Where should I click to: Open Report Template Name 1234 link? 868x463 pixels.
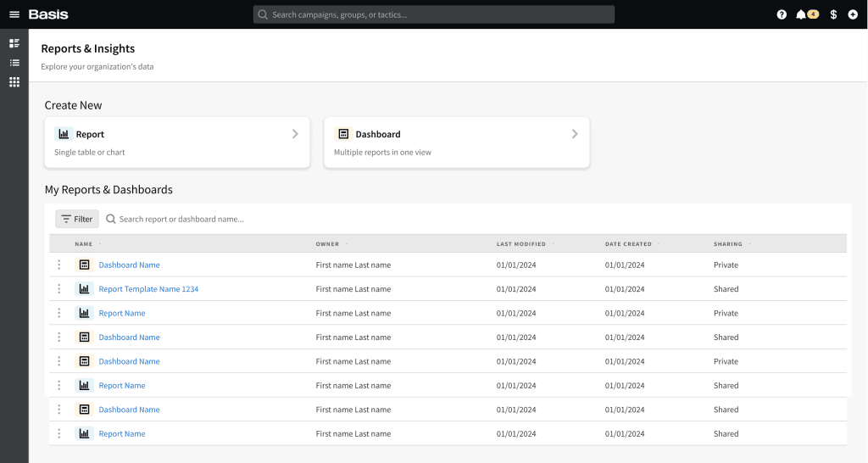(x=148, y=289)
